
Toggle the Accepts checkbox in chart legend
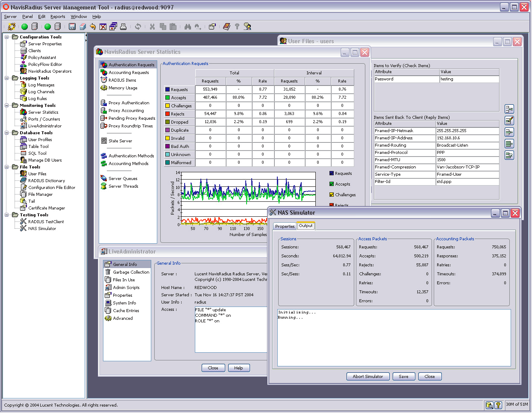[332, 184]
